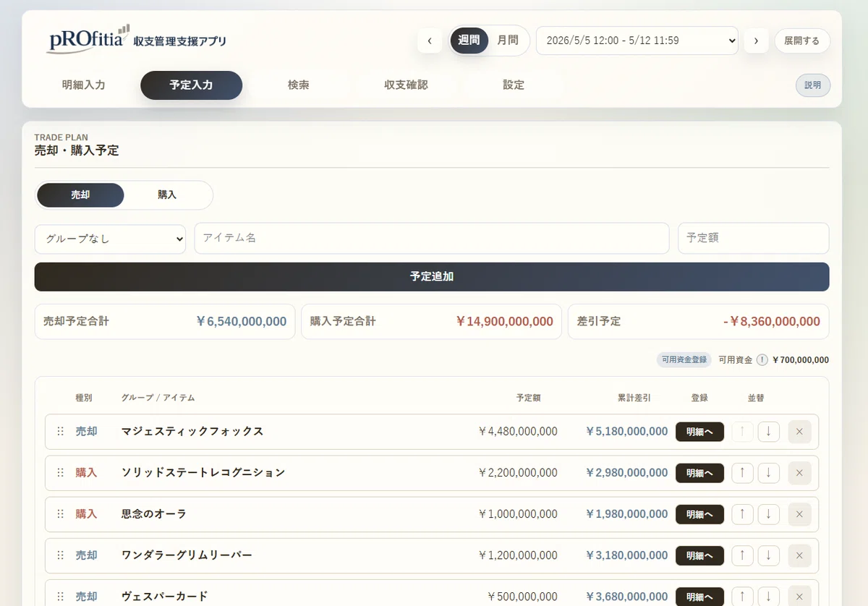Grab drag handle of ワンダラーグリムリーパー row

click(x=61, y=555)
